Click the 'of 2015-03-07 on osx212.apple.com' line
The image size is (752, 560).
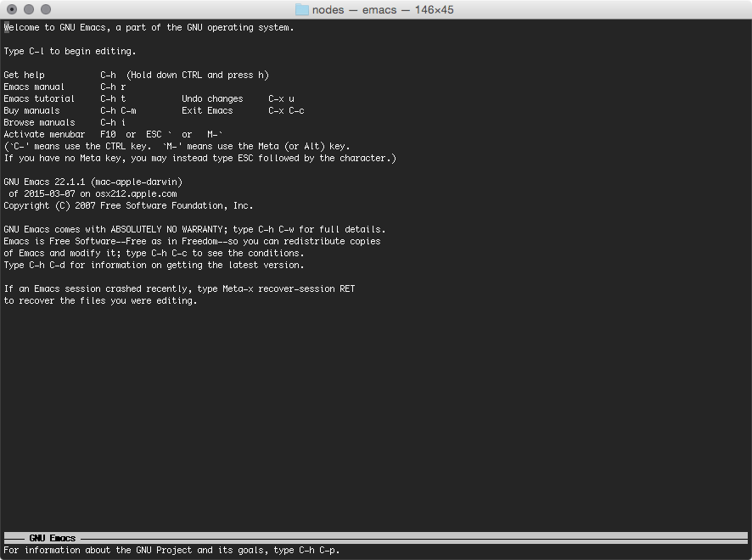click(93, 193)
